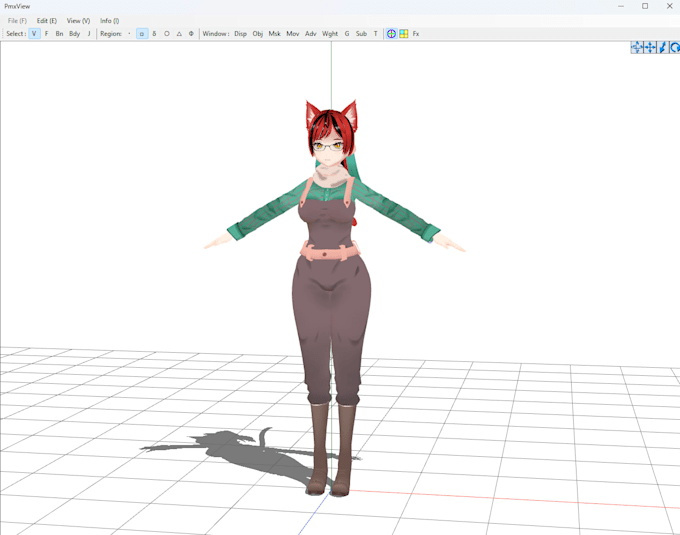Screen dimensions: 680x535
Task: Open the Msk window
Action: point(275,34)
